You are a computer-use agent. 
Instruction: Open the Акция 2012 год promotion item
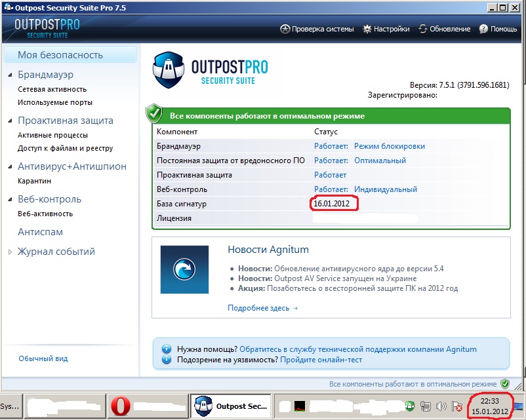click(x=362, y=288)
